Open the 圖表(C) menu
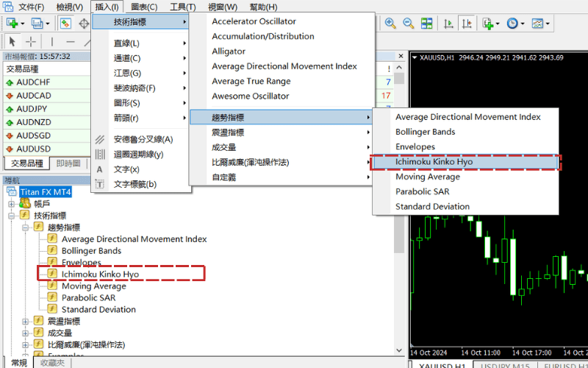 pyautogui.click(x=144, y=7)
